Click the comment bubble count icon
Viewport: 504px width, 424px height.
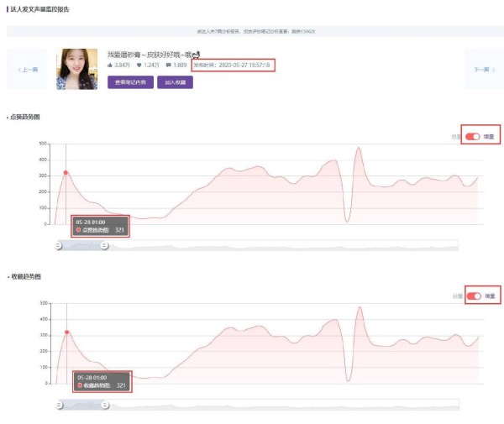(169, 65)
